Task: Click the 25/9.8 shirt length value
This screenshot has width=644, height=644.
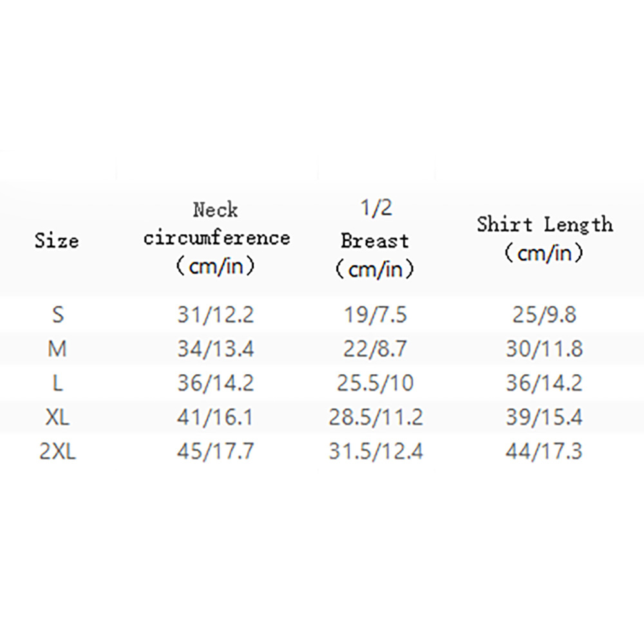Action: pos(545,315)
